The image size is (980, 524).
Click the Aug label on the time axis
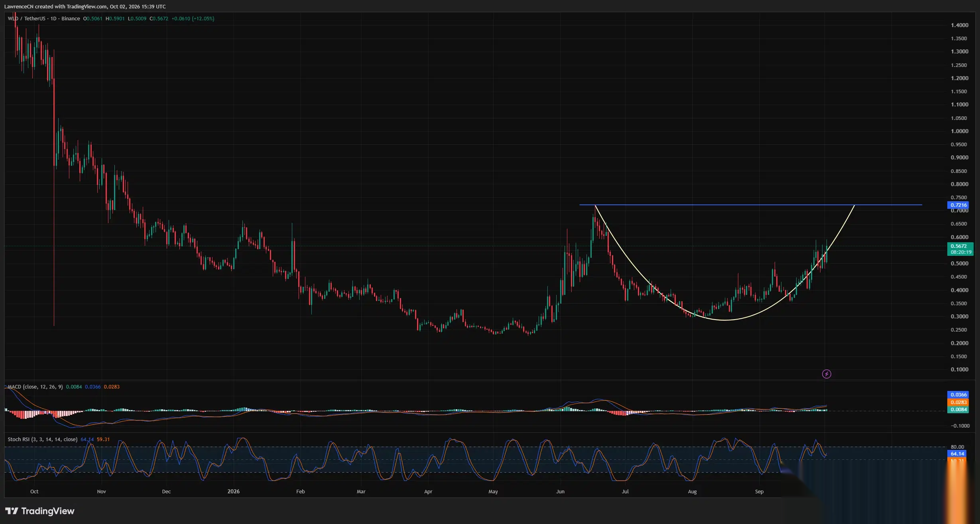[692, 491]
